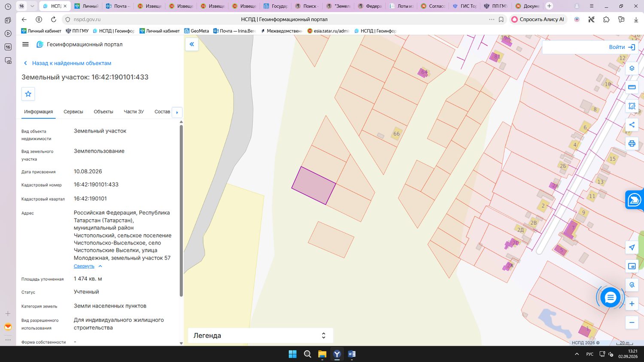The width and height of the screenshot is (644, 362).
Task: Open the address bar three-dots menu
Action: pyautogui.click(x=492, y=19)
